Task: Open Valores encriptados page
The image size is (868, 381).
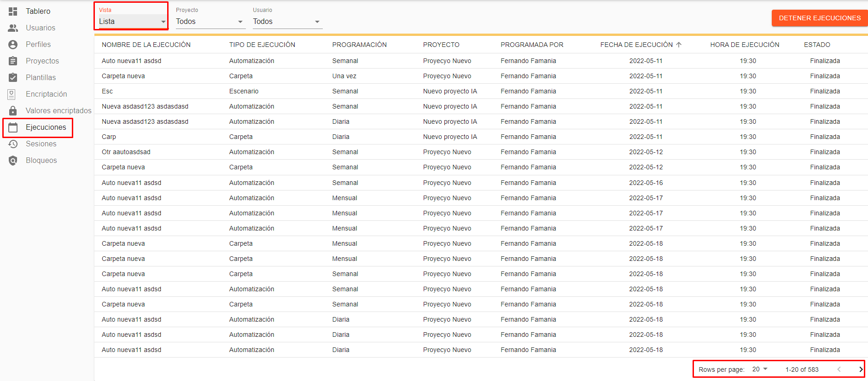Action: point(58,110)
